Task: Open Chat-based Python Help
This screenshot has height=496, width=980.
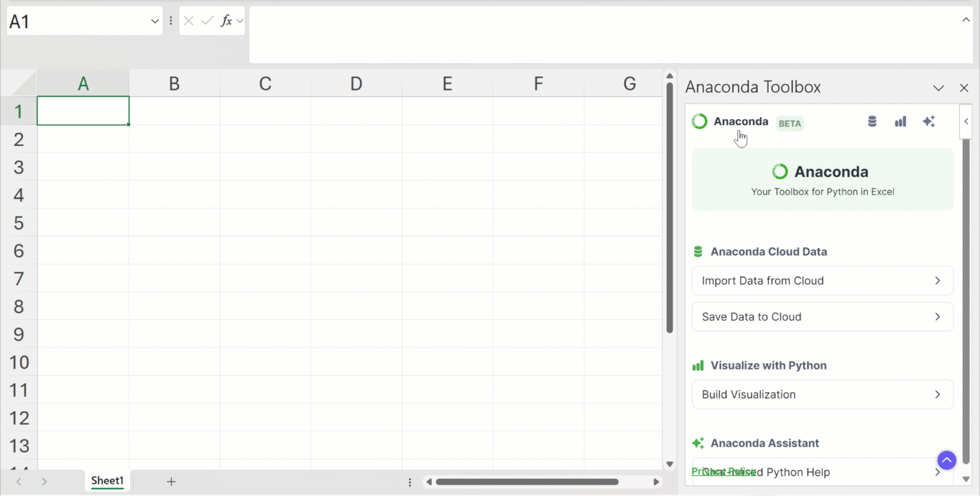Action: point(822,472)
